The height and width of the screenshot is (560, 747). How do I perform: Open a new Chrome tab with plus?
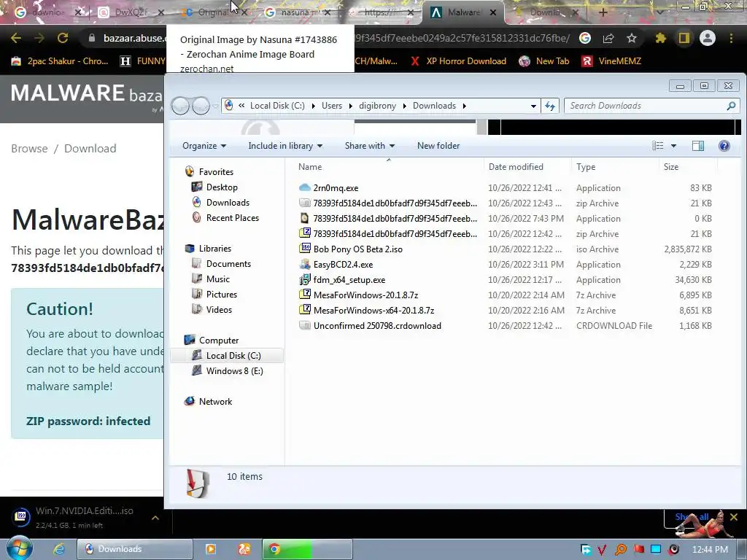[603, 12]
